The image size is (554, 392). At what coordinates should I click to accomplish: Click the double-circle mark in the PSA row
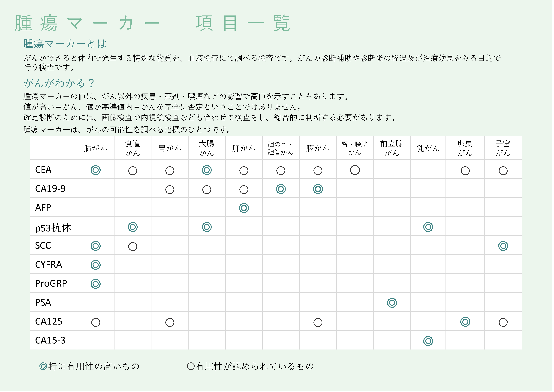coord(392,303)
